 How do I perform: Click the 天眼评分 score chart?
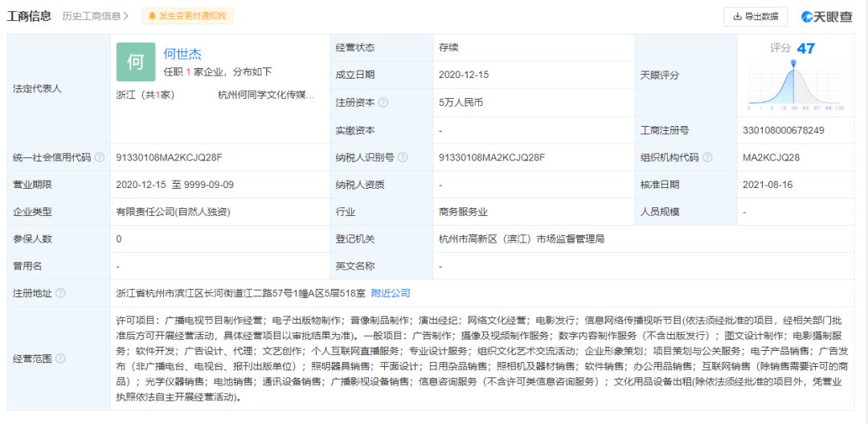(796, 85)
